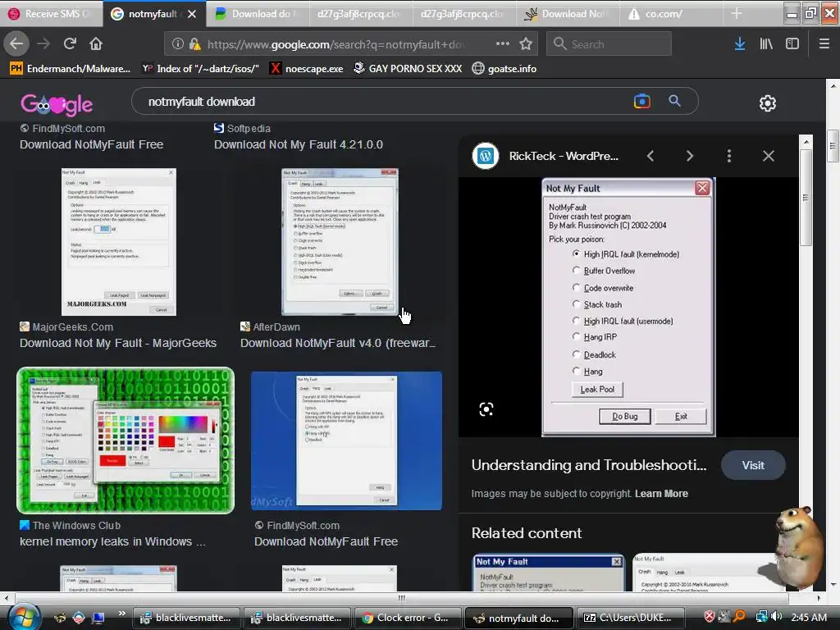Close the image preview panel

[x=768, y=156]
